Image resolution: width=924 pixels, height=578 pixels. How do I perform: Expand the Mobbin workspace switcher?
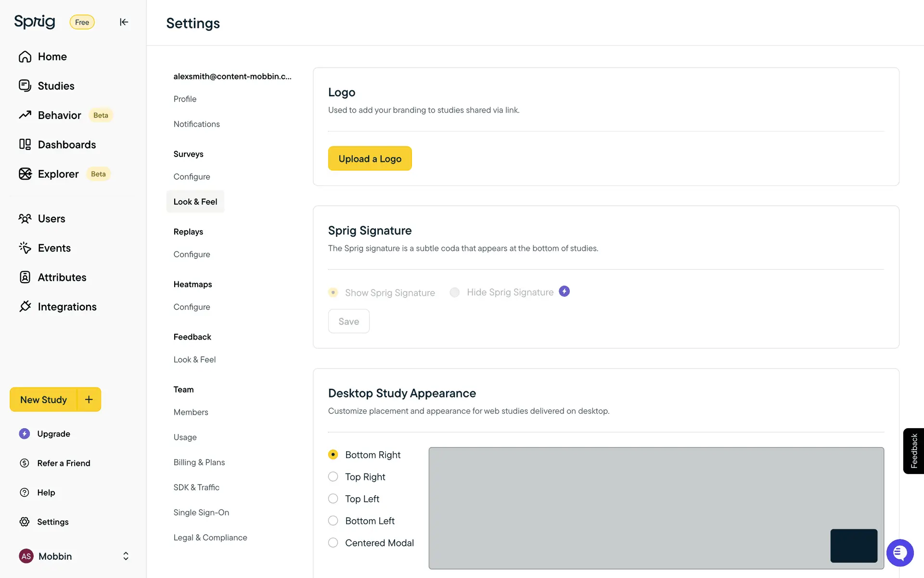click(126, 556)
